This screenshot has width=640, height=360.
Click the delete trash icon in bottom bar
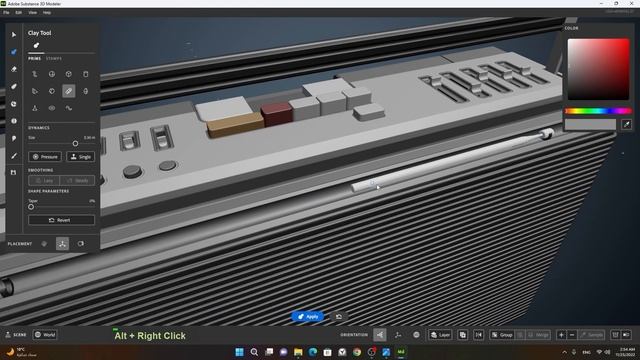click(x=615, y=335)
